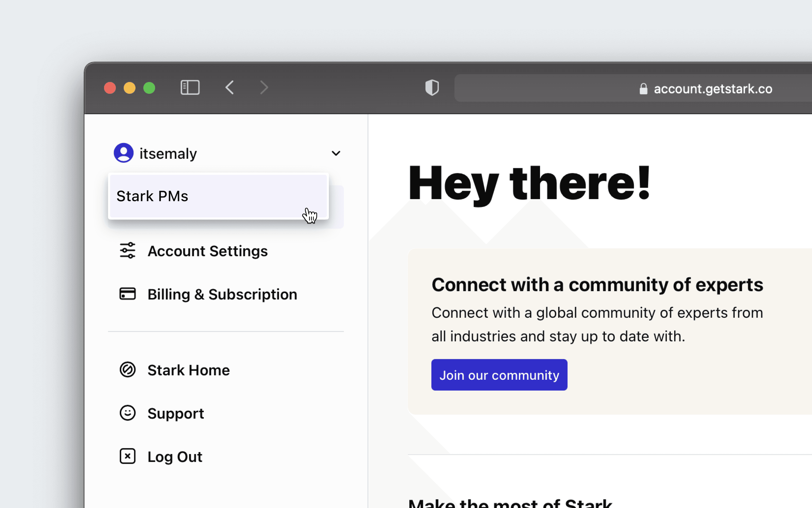
Task: Click the itsemaly profile avatar icon
Action: click(124, 153)
